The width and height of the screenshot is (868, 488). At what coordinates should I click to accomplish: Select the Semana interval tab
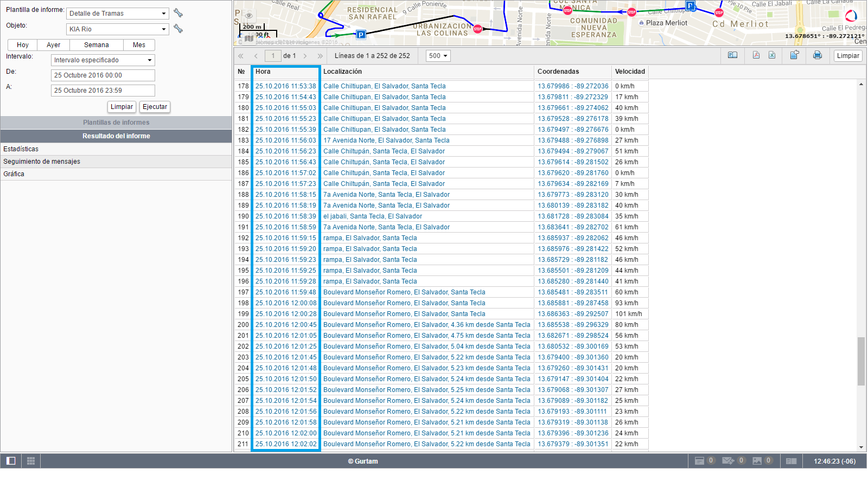pos(96,45)
